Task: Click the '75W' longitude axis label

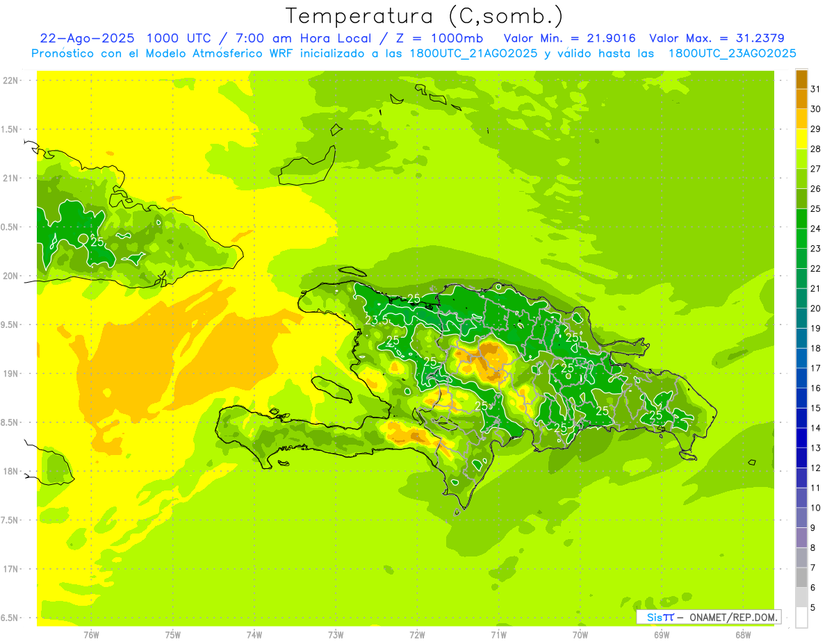Action: (172, 635)
